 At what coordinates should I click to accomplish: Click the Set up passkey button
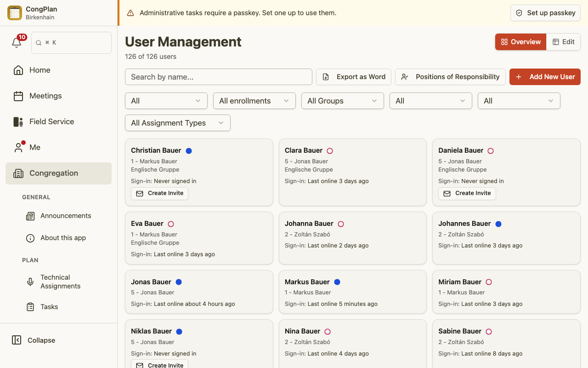(545, 13)
